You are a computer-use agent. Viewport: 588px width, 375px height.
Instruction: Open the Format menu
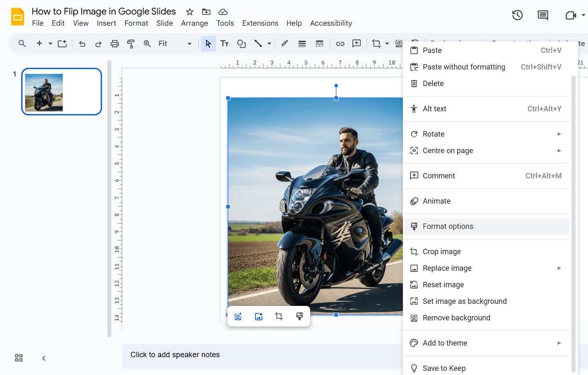tap(136, 23)
